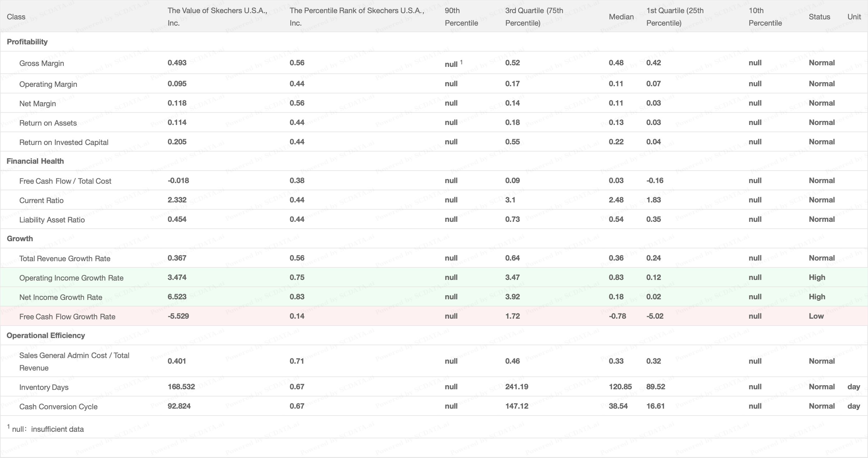Select the Status column header
This screenshot has width=868, height=458.
click(x=819, y=17)
